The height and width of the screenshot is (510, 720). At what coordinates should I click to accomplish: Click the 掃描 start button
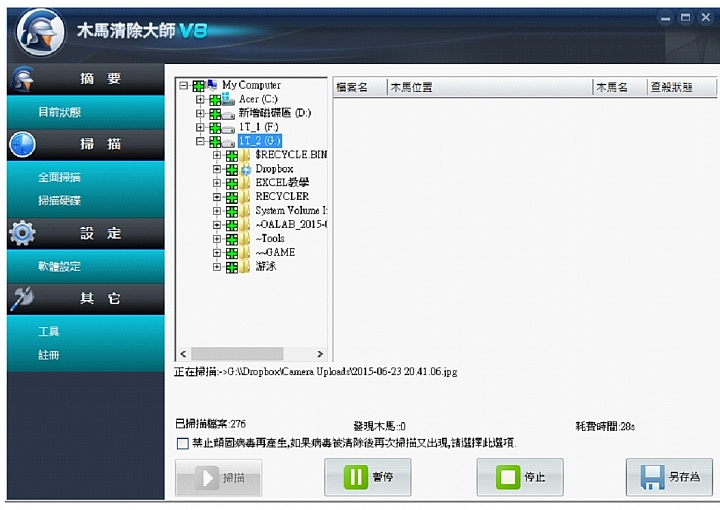(x=219, y=478)
